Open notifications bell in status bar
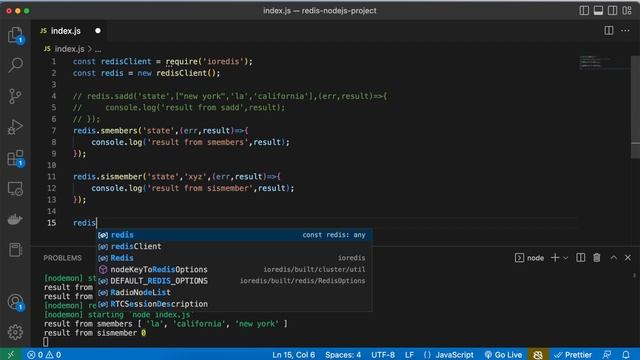 pos(626,355)
